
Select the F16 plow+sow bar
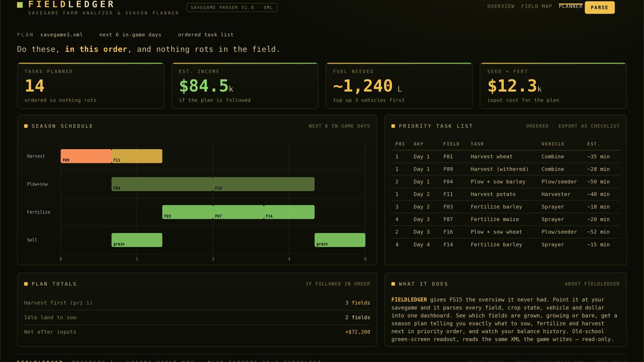(264, 184)
